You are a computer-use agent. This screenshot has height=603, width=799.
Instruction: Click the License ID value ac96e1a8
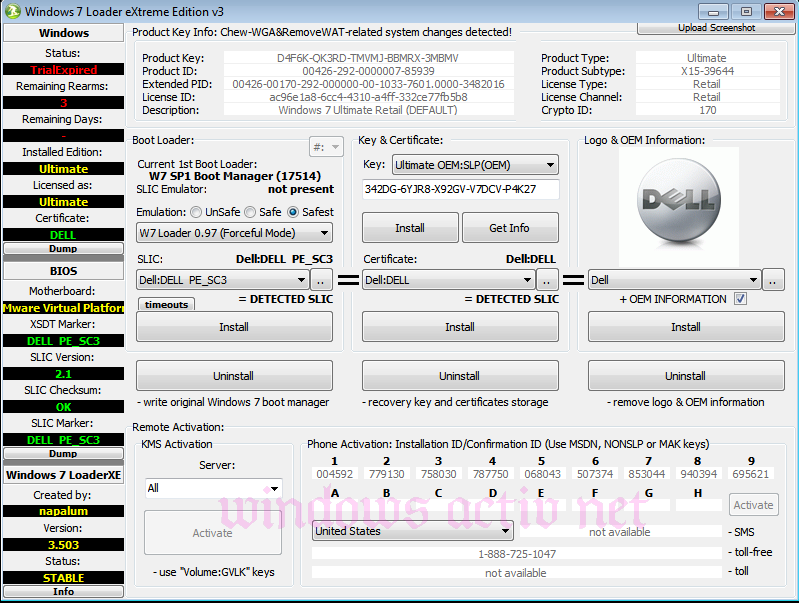click(368, 97)
